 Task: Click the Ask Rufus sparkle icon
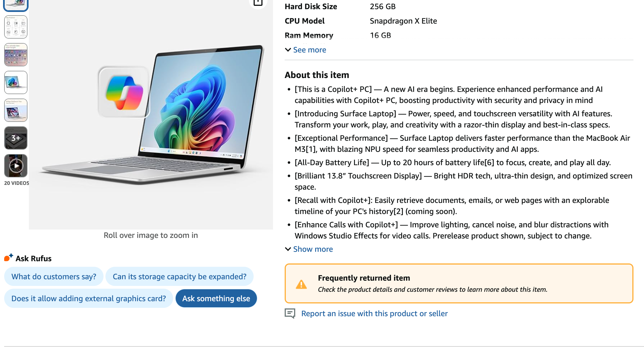[x=8, y=258]
